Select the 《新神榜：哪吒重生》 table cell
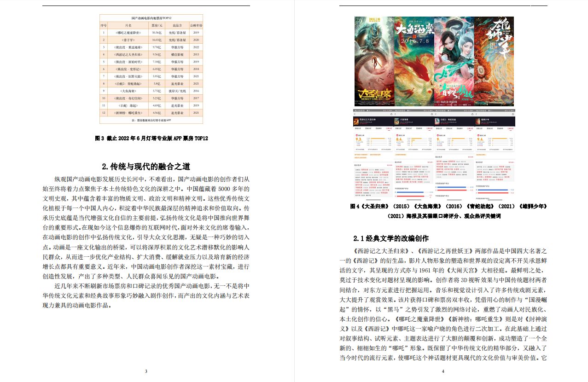Image resolution: width=588 pixels, height=382 pixels. 128,112
